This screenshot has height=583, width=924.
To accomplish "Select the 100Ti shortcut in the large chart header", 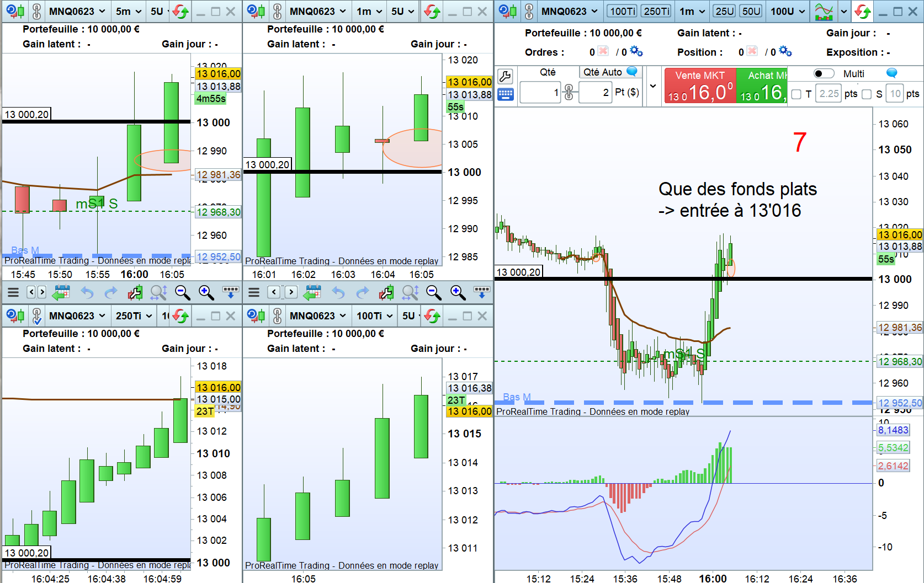I will pyautogui.click(x=623, y=11).
